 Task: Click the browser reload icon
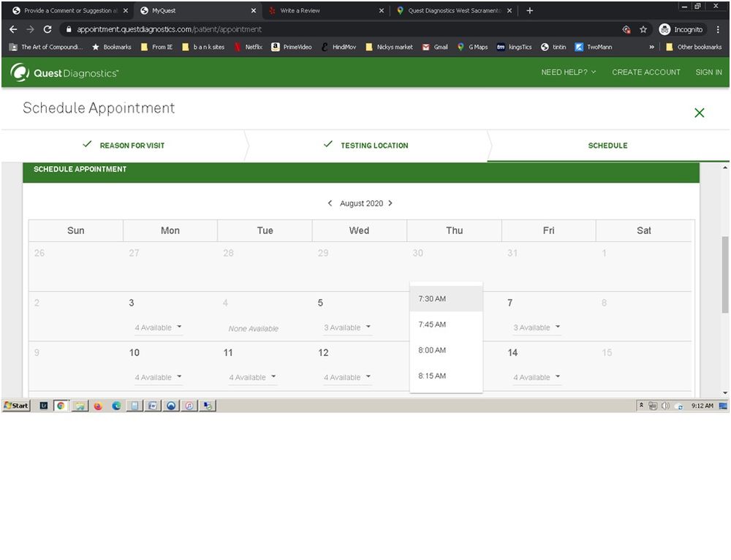[48, 29]
